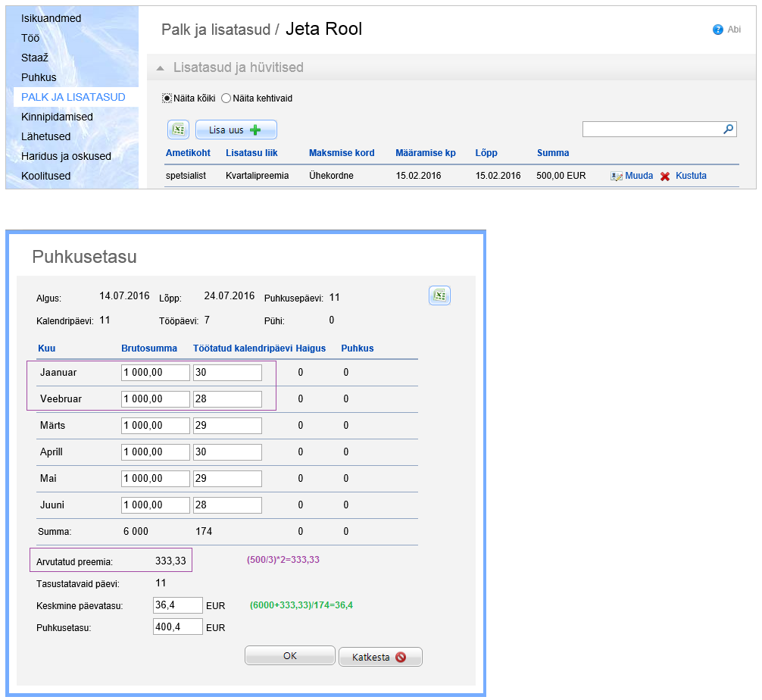
Task: Click the Brutosumma column header
Action: 149,348
